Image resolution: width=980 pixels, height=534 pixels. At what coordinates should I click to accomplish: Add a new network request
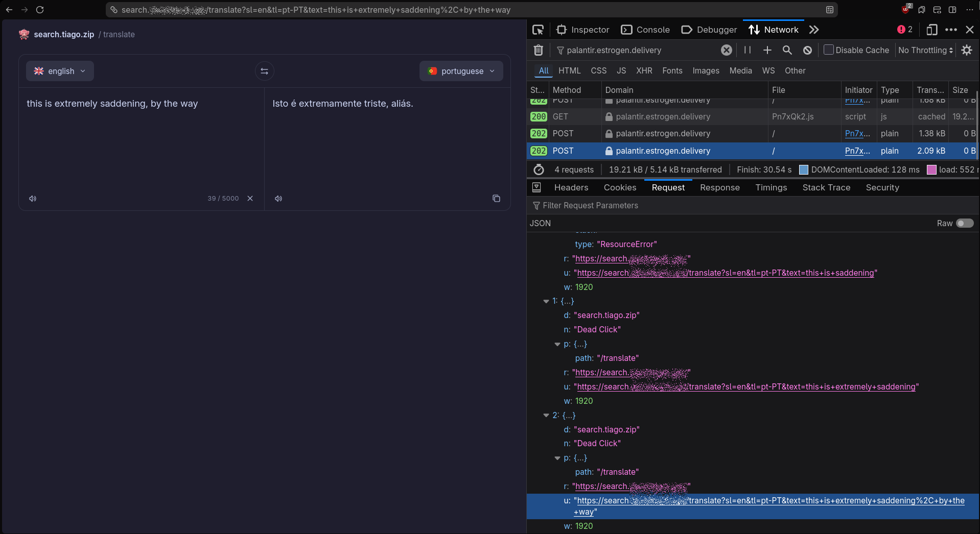pyautogui.click(x=767, y=50)
